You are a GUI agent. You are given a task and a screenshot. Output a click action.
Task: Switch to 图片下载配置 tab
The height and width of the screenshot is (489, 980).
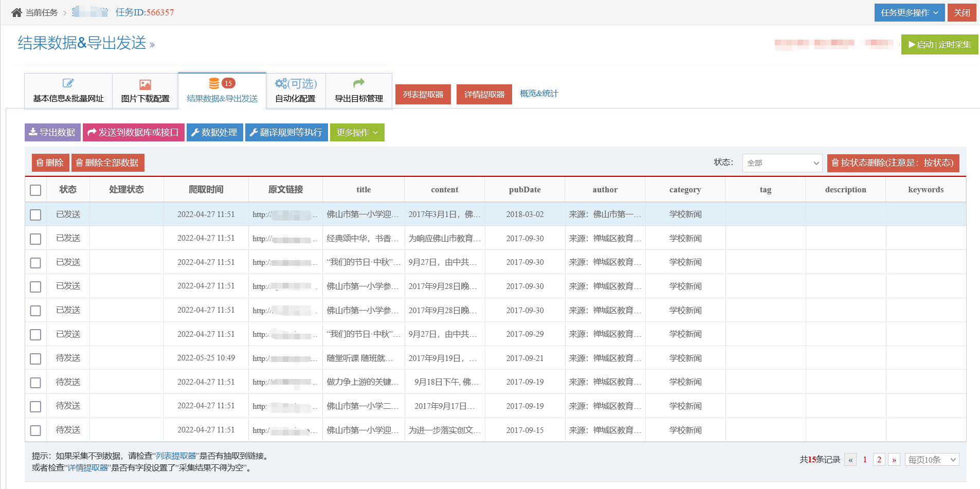pyautogui.click(x=145, y=91)
